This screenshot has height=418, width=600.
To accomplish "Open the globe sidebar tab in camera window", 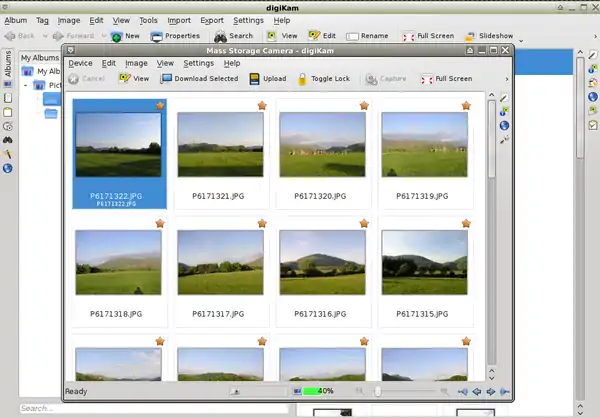I will [x=504, y=125].
